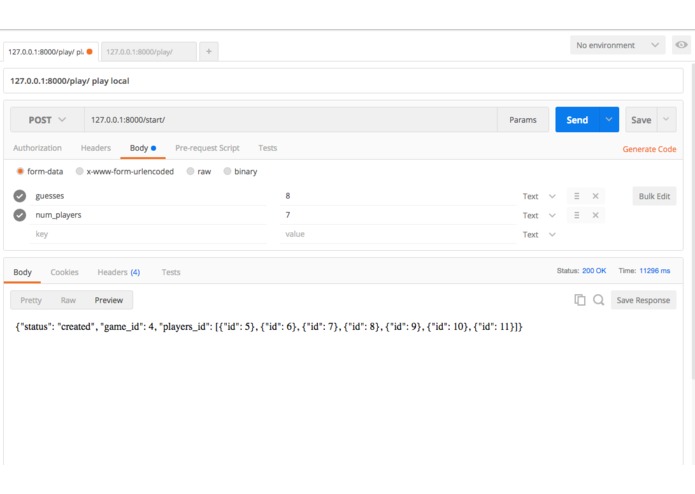Click the empty value placeholder field
Image resolution: width=695 pixels, height=494 pixels.
click(x=399, y=234)
